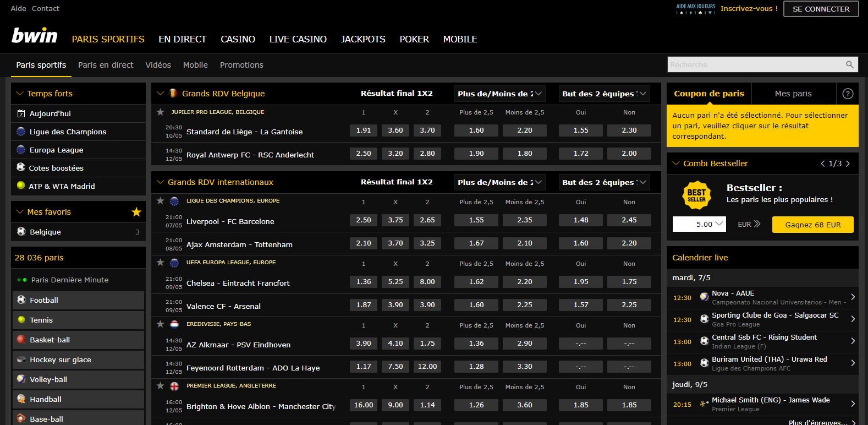
Task: Click the bwin logo
Action: click(35, 36)
